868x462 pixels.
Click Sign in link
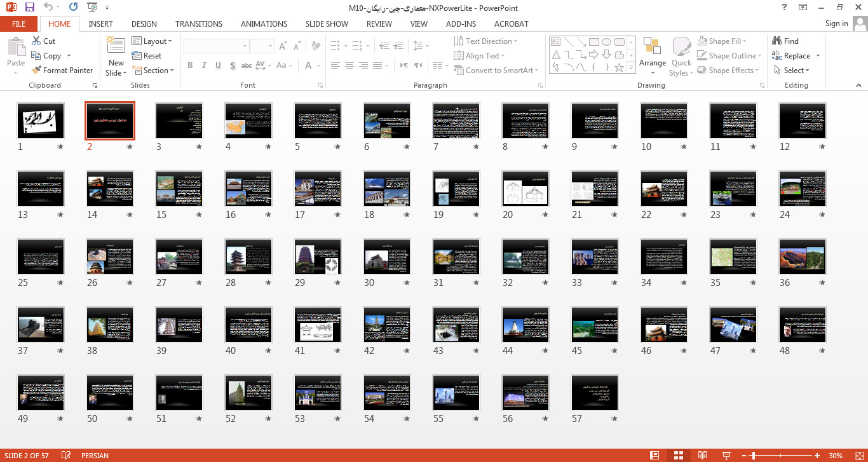coord(836,24)
